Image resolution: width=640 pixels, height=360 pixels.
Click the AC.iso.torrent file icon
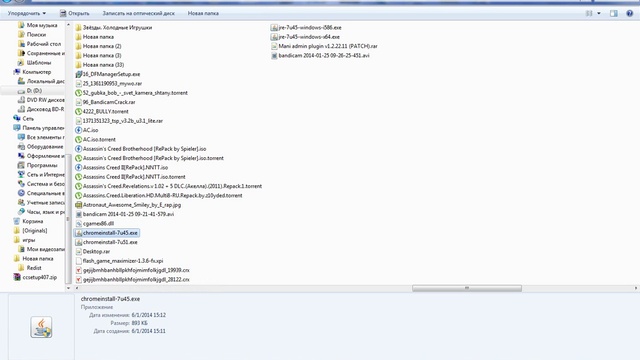pos(78,140)
